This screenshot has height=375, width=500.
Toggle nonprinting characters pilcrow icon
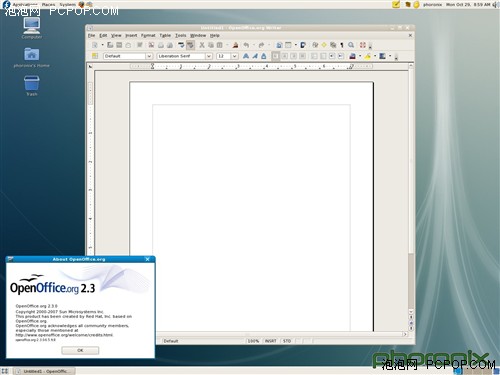click(x=342, y=45)
